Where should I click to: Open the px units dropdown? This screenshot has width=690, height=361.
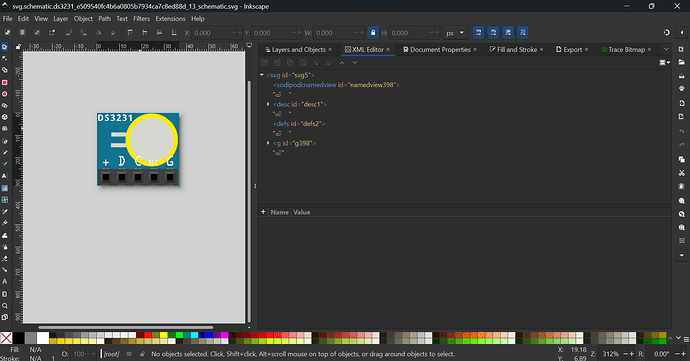pos(455,33)
